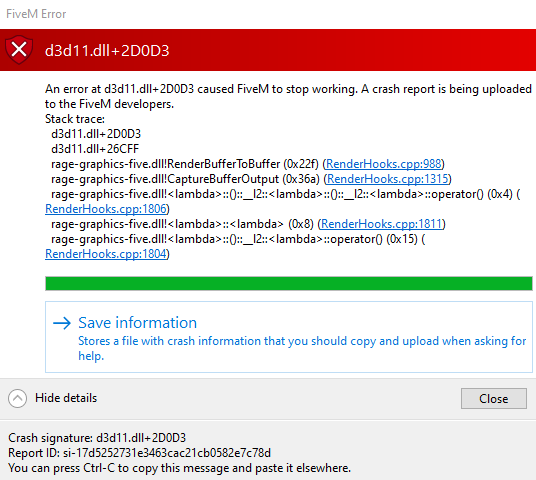Click the CaptureBufferOutput stack trace entry
This screenshot has width=536, height=480.
251,179
